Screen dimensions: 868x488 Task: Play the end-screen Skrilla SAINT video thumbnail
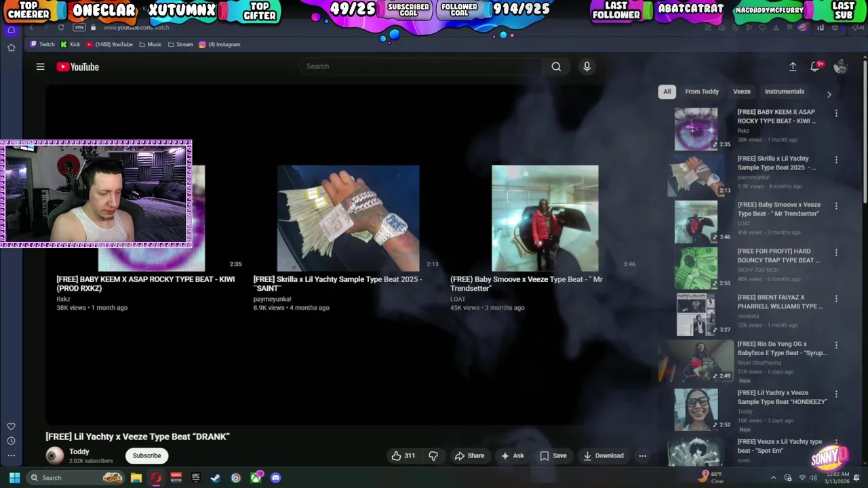coord(348,218)
